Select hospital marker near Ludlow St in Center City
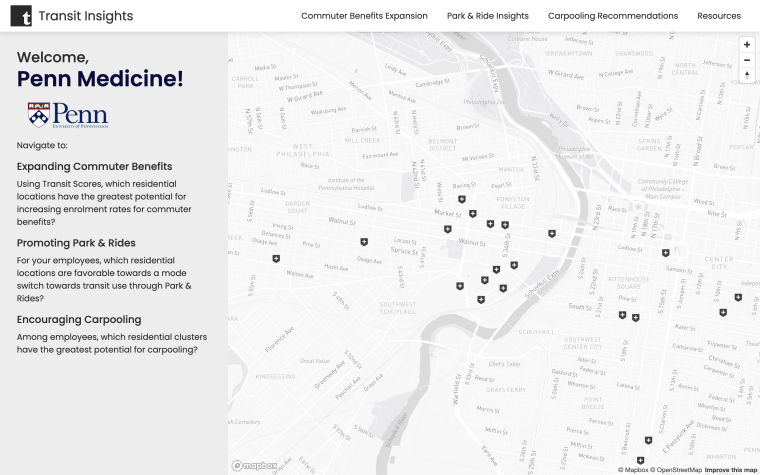 click(x=665, y=253)
